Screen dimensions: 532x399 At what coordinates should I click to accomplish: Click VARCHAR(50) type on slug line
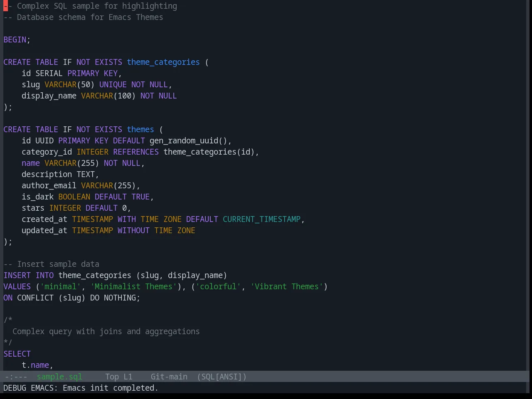[69, 84]
